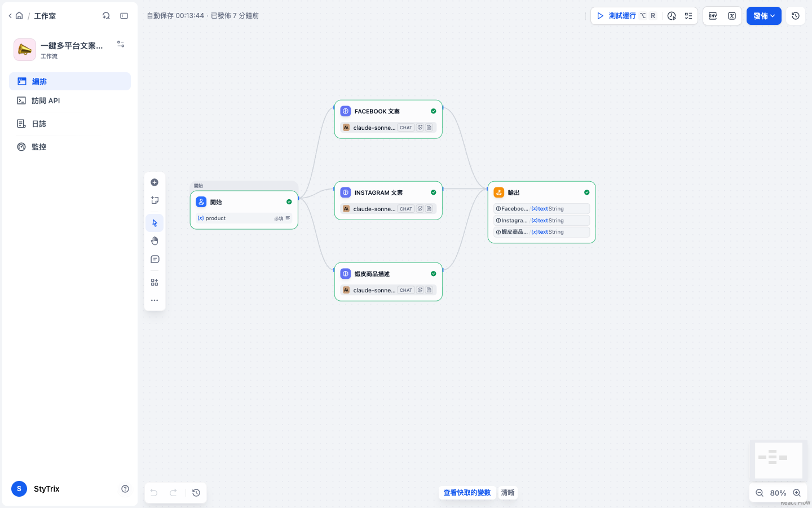
Task: Open the 80% zoom level menu
Action: pos(778,493)
